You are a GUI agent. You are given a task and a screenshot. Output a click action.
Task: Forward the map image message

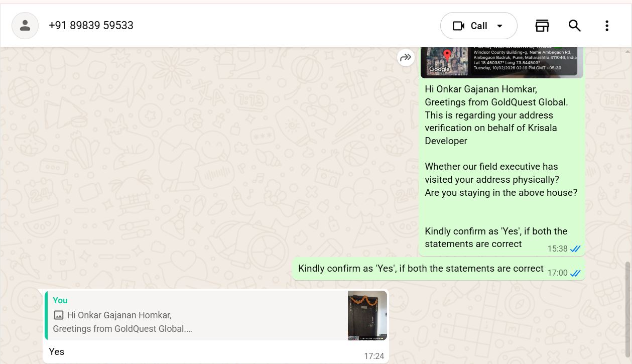[x=405, y=58]
